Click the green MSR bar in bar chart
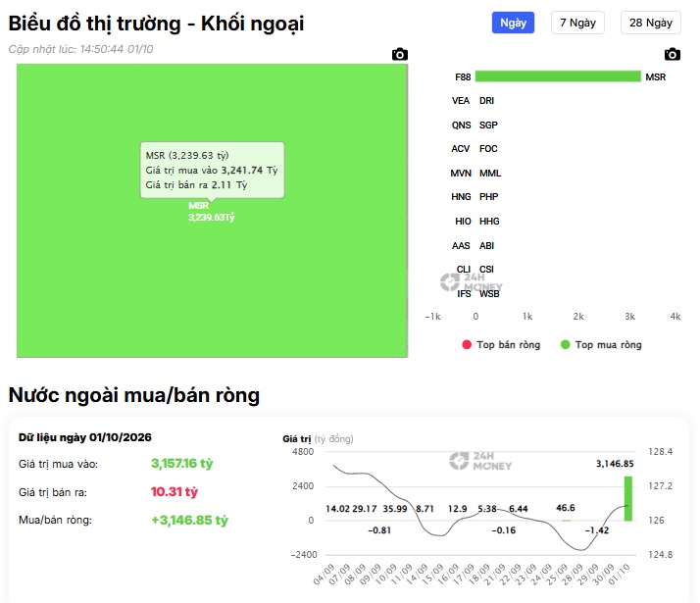The width and height of the screenshot is (700, 603). point(558,76)
